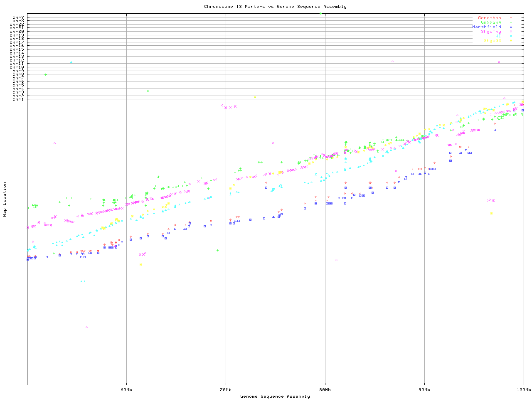The image size is (532, 399).
Task: Select the Marshfield legend label
Action: pos(487,27)
